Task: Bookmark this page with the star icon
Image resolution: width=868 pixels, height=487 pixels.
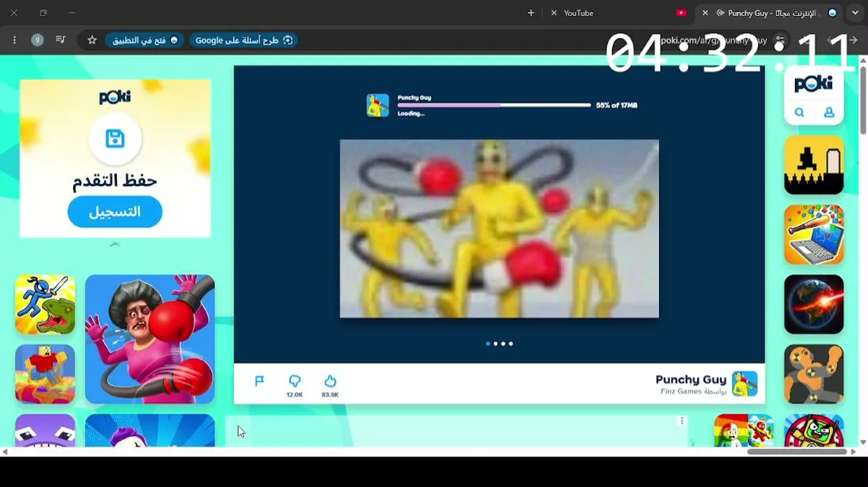Action: (x=92, y=40)
